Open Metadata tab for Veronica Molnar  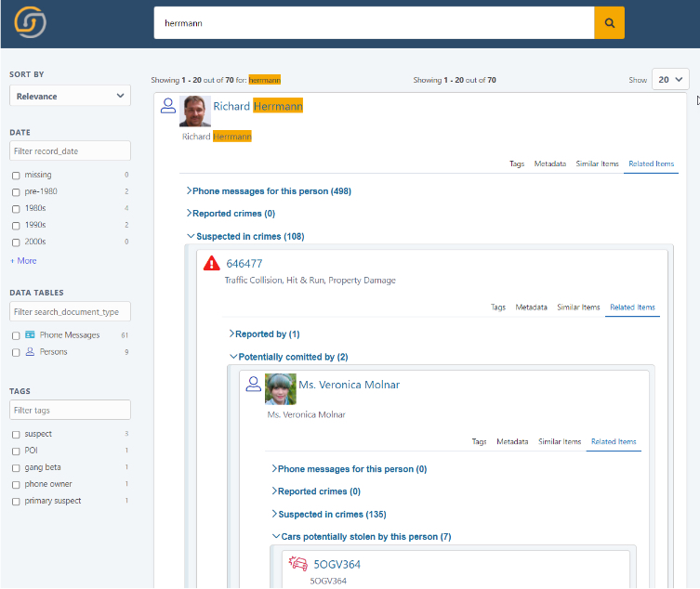pos(512,442)
